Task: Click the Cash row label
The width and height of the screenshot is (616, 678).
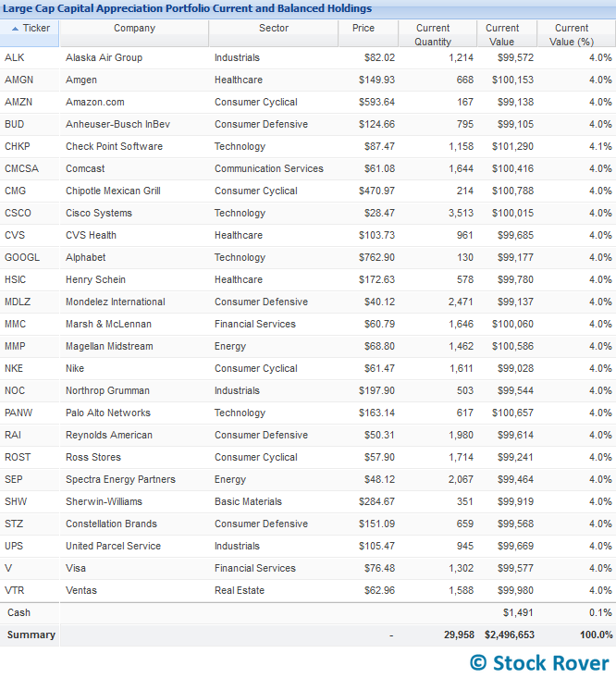Action: 19,612
